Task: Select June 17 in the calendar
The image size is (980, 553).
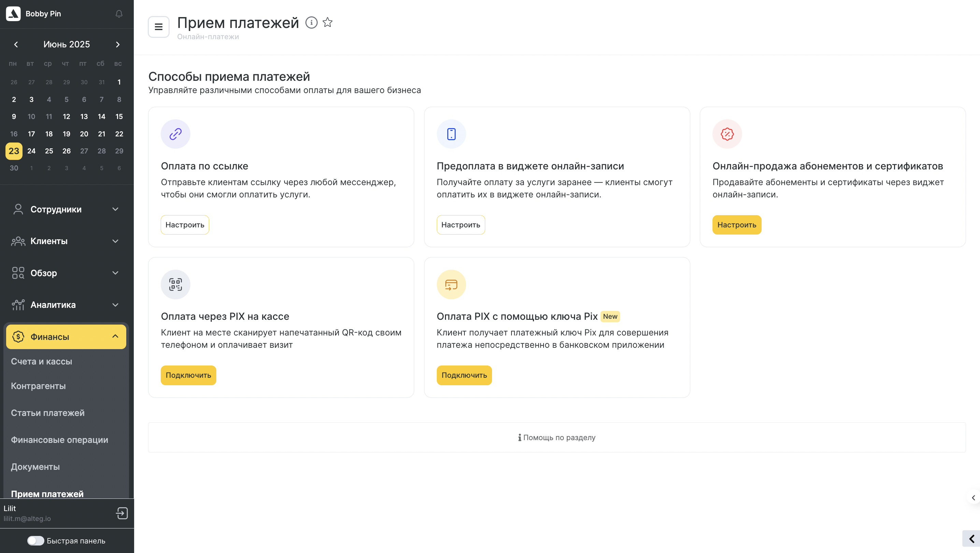Action: [x=32, y=134]
